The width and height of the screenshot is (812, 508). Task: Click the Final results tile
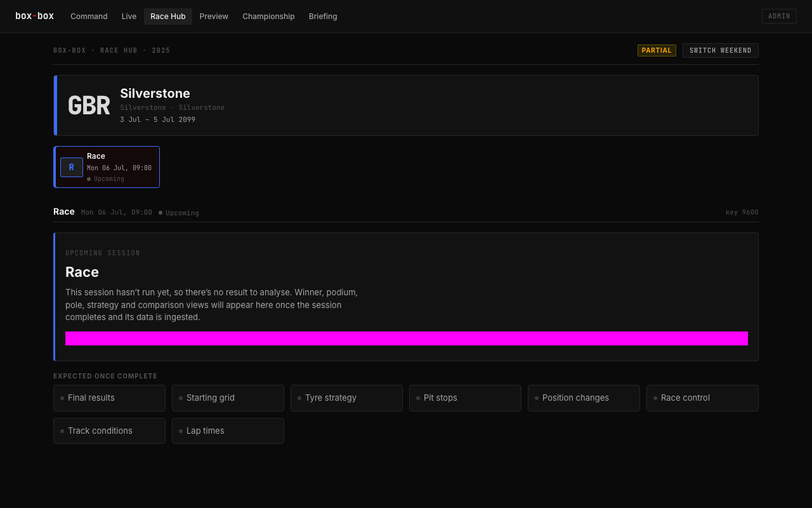pyautogui.click(x=109, y=398)
